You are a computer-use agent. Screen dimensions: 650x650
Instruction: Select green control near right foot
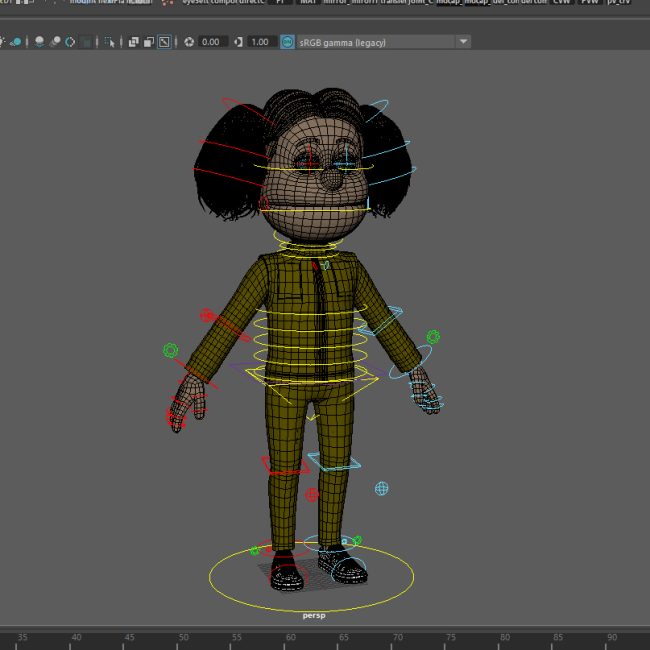pyautogui.click(x=255, y=551)
